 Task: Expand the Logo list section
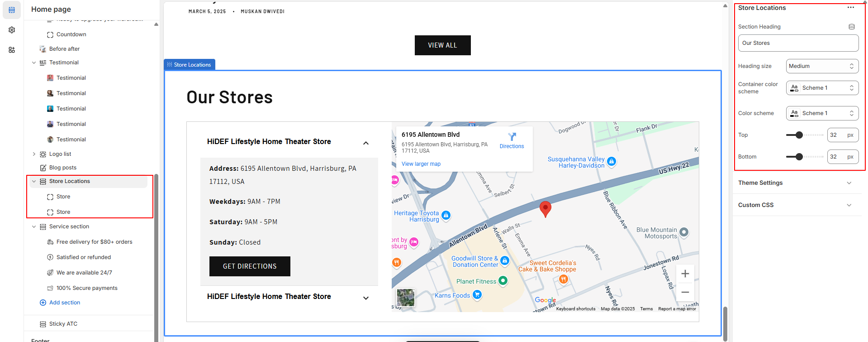pos(34,154)
